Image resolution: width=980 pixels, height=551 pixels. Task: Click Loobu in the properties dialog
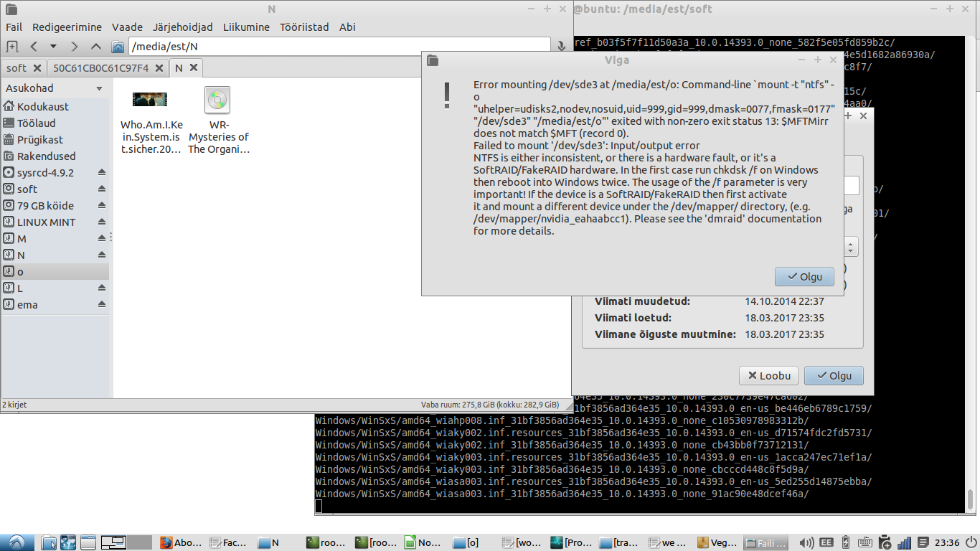(769, 375)
